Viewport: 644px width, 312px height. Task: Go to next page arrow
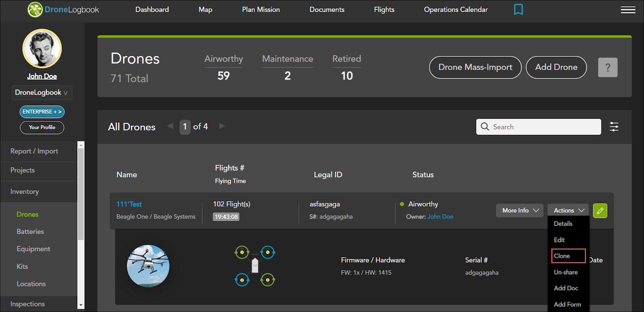click(222, 126)
